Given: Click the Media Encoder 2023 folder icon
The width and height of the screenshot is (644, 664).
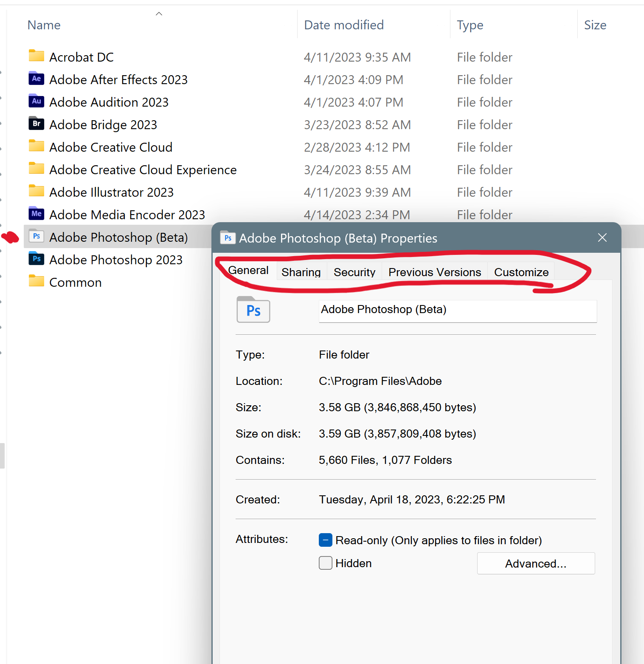Looking at the screenshot, I should click(x=37, y=214).
